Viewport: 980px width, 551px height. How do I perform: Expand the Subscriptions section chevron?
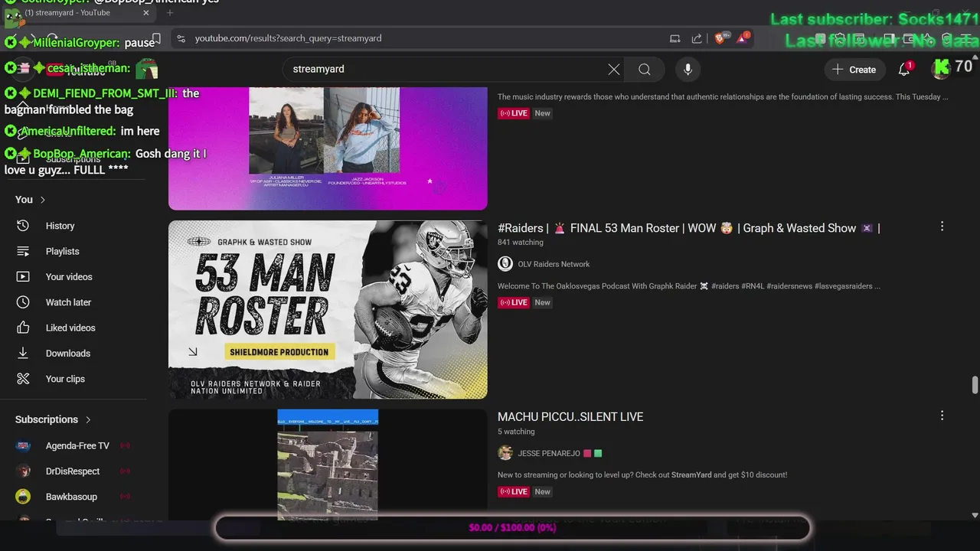coord(88,419)
